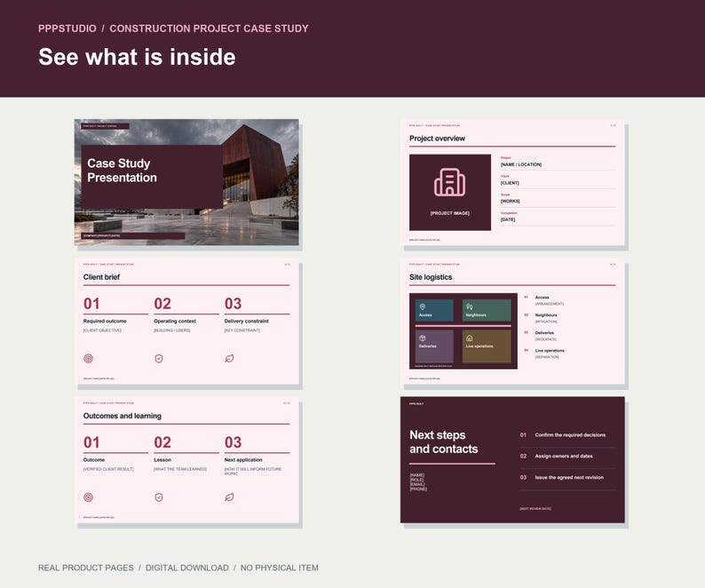Viewport: 705px width, 588px height.
Task: Click the Outcomes and learning slide title
Action: pyautogui.click(x=123, y=416)
